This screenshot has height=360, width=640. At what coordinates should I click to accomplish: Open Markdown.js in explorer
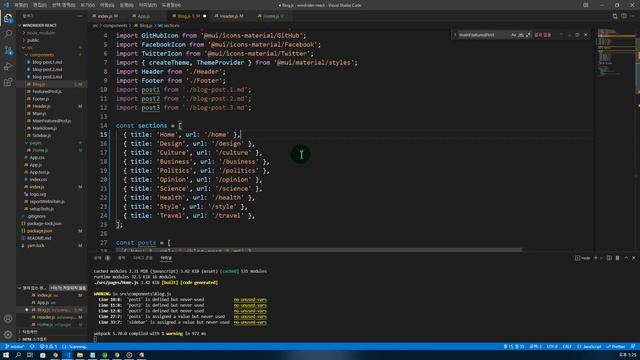click(44, 128)
